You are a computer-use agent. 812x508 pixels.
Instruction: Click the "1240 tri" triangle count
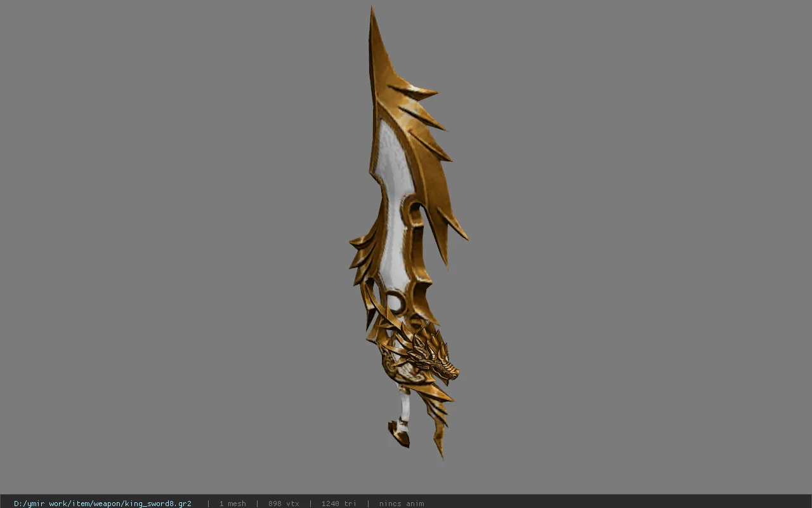pyautogui.click(x=339, y=504)
